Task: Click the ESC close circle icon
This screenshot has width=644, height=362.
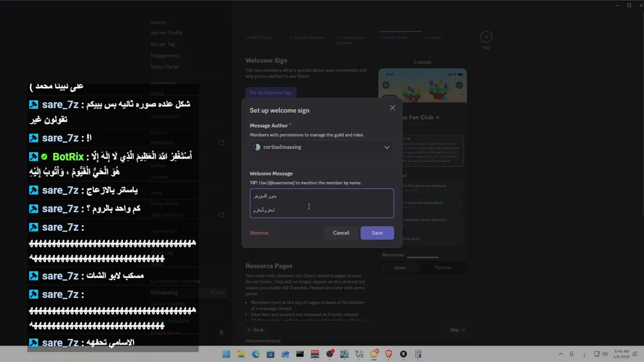Action: click(486, 37)
